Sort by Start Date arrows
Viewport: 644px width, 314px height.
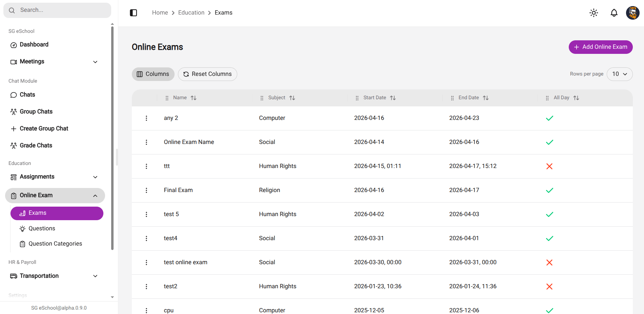coord(393,98)
